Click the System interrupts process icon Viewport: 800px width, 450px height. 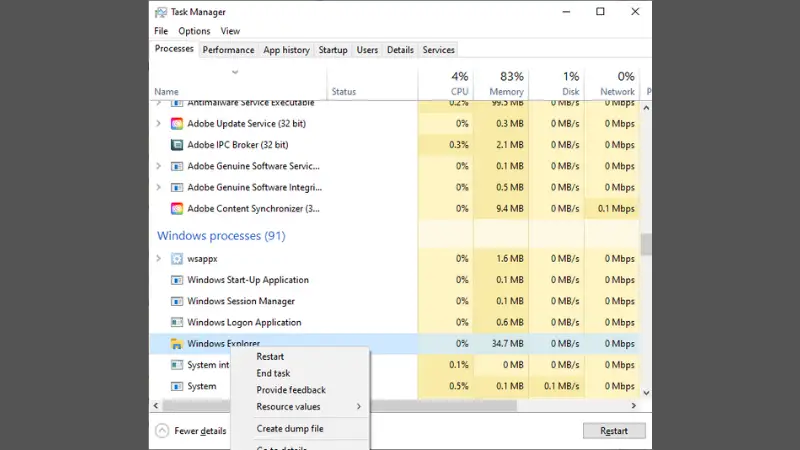point(177,365)
